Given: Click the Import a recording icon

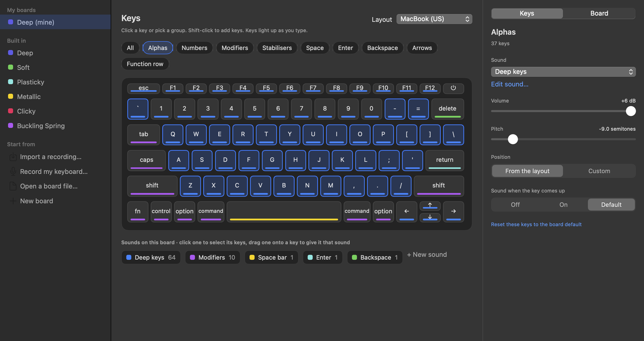Looking at the screenshot, I should (x=13, y=157).
